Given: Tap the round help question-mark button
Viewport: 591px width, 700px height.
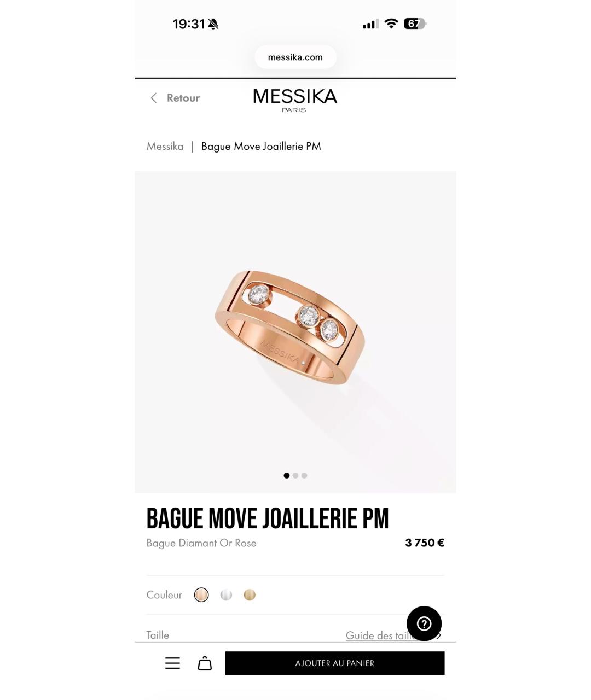Looking at the screenshot, I should pos(424,623).
